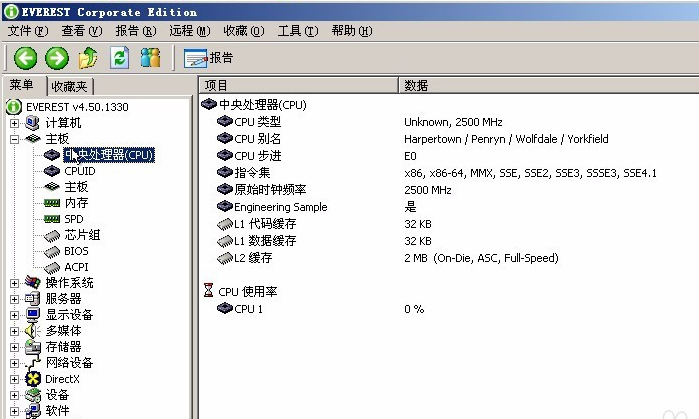Select CPUID in the tree
The image size is (699, 419).
[x=80, y=171]
